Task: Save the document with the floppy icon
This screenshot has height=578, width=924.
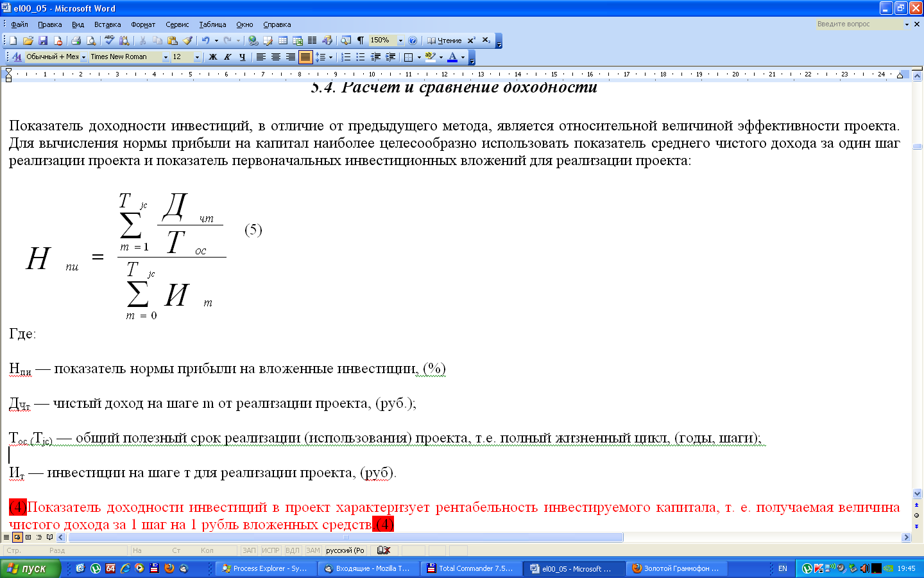Action: click(43, 40)
